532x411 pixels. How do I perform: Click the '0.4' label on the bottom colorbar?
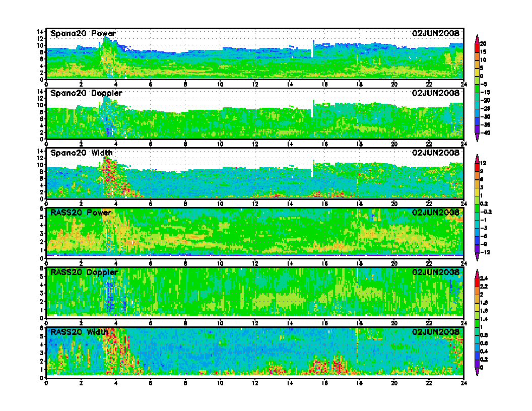point(484,352)
